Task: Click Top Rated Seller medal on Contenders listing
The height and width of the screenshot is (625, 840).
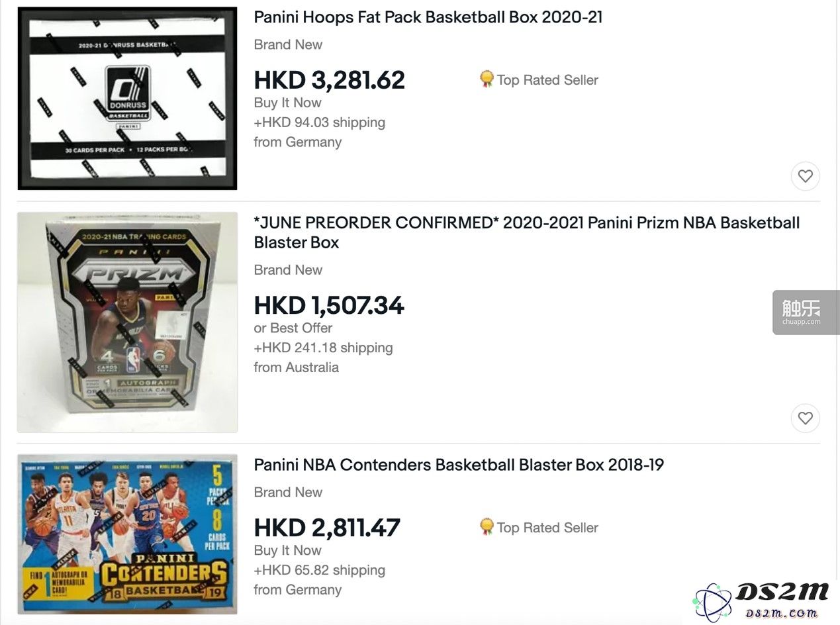Action: (x=487, y=527)
